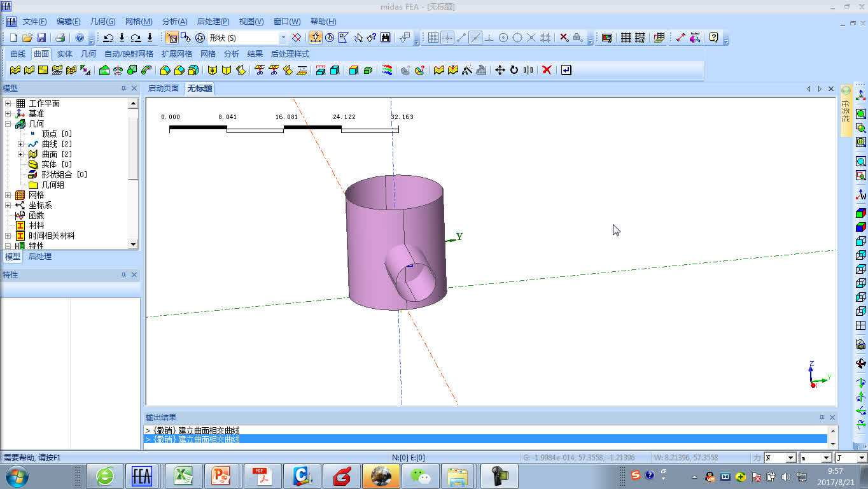Click the table grid icon in top toolbar
This screenshot has height=489, width=868.
click(x=626, y=38)
